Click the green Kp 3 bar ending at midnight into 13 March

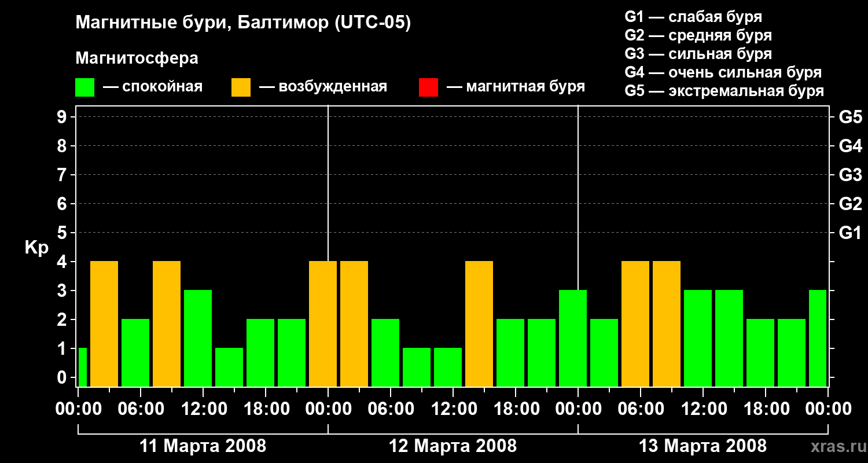[x=573, y=338]
